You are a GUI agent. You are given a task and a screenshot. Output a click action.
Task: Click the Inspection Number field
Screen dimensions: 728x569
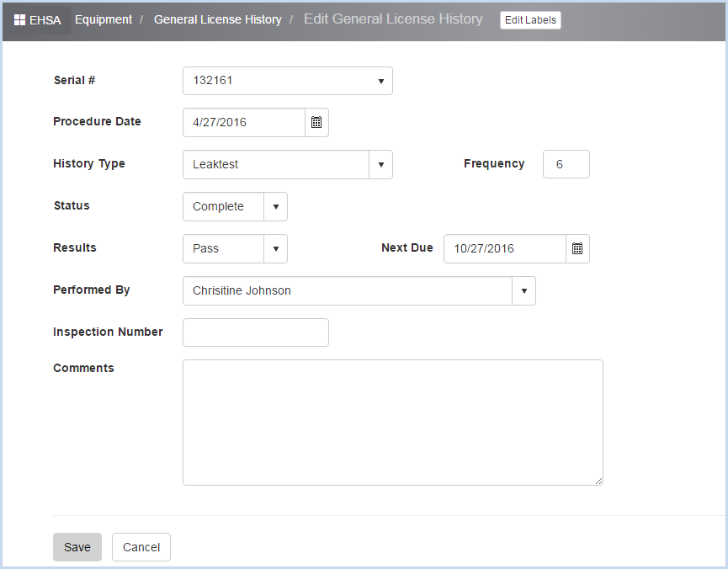(256, 332)
